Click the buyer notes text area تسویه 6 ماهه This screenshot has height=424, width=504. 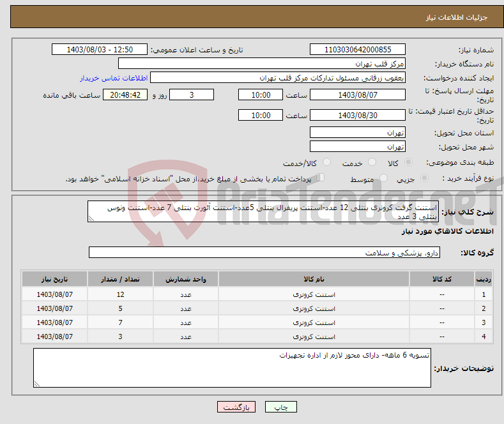232,368
